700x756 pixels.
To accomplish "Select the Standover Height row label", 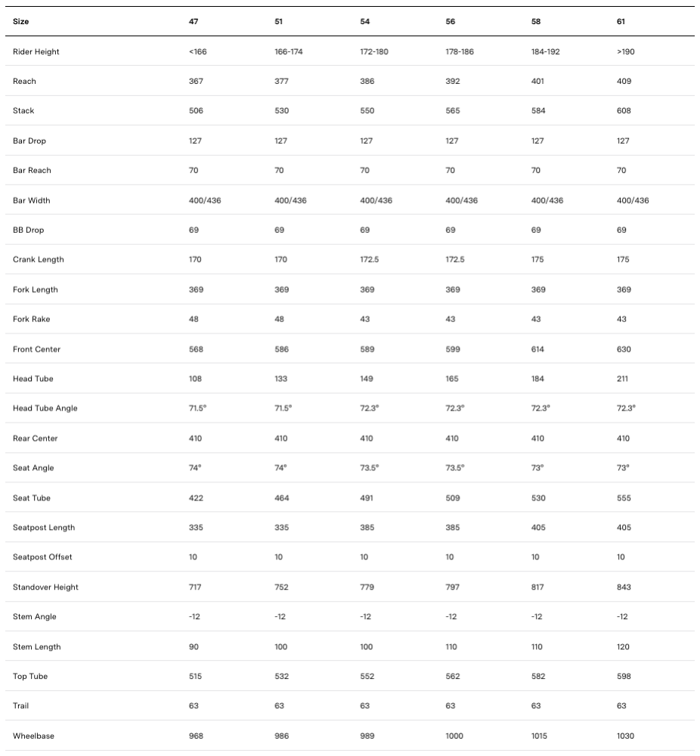I will pos(45,587).
